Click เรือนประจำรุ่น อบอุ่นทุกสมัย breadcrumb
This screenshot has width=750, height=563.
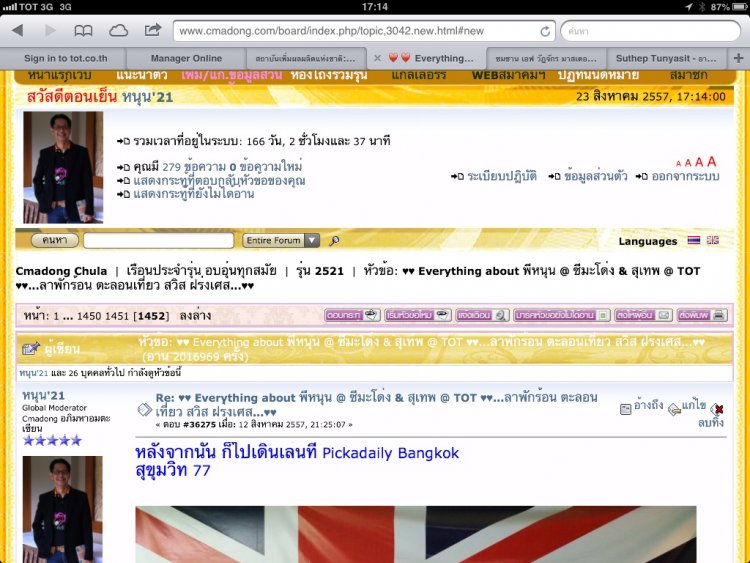[x=201, y=271]
